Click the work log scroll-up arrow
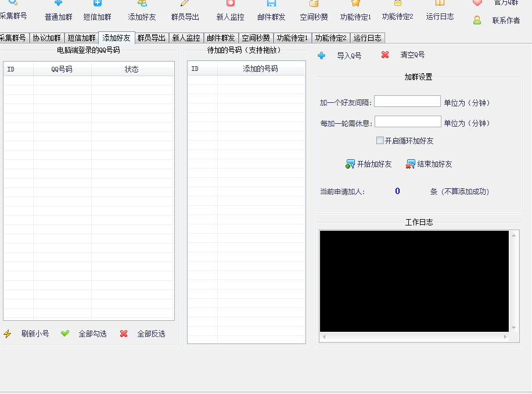Image resolution: width=532 pixels, height=394 pixels. 513,235
